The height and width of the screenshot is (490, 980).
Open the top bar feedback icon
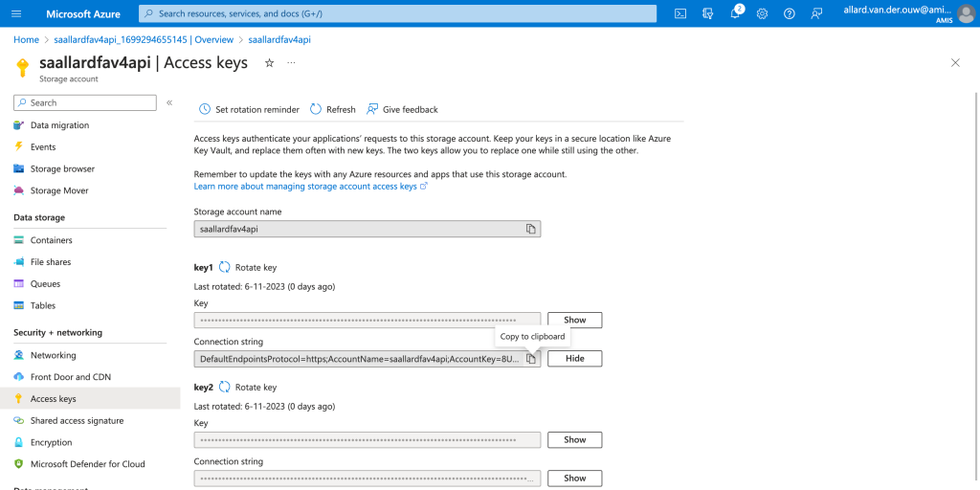tap(816, 13)
